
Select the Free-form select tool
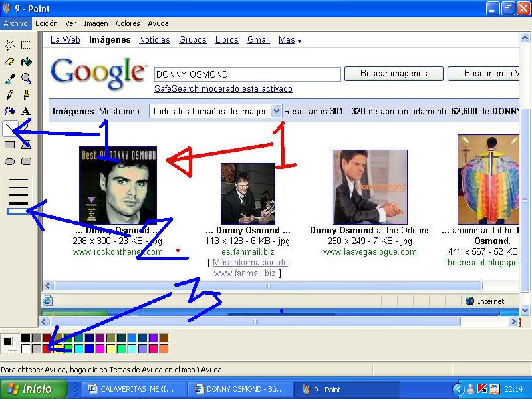(x=10, y=45)
